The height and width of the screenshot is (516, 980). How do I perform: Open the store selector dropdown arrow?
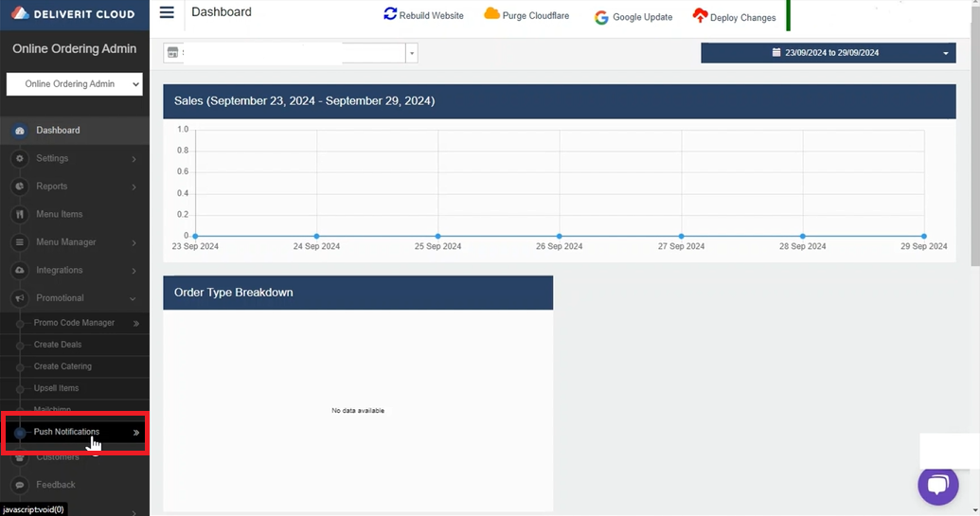click(x=412, y=53)
